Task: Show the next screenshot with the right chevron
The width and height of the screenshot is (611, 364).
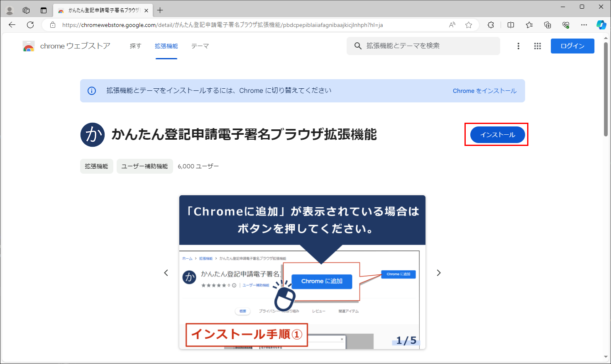Action: click(x=439, y=273)
